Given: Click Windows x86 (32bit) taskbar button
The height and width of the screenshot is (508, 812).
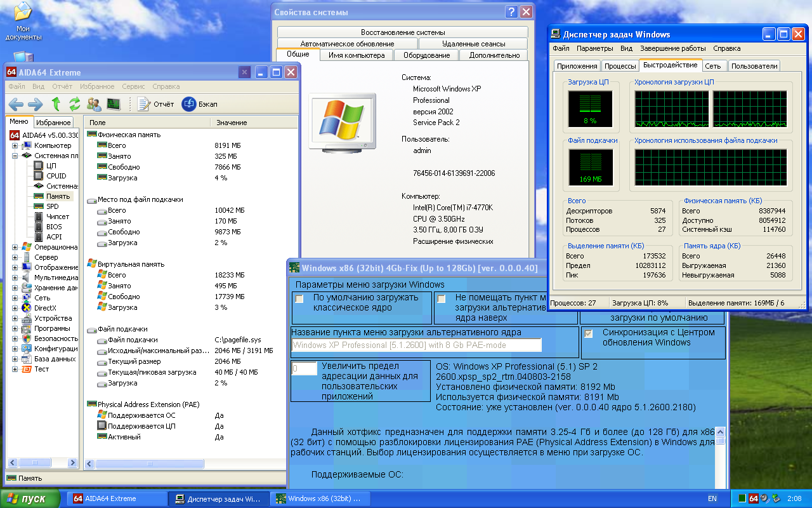Looking at the screenshot, I should tap(320, 498).
